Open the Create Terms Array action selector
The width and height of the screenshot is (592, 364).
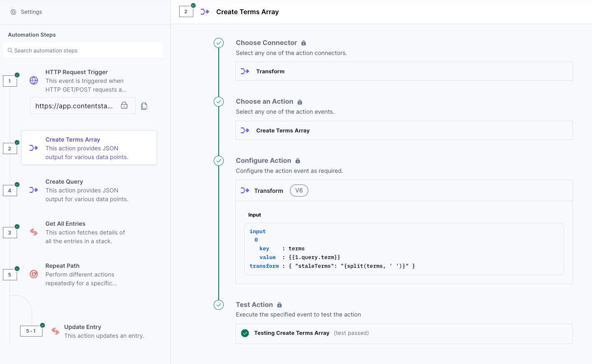point(404,130)
